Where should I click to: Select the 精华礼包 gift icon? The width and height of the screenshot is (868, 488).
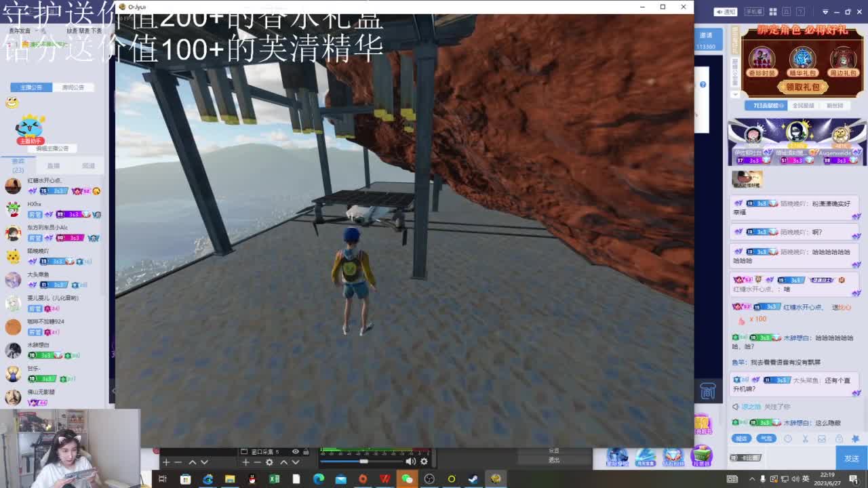802,61
